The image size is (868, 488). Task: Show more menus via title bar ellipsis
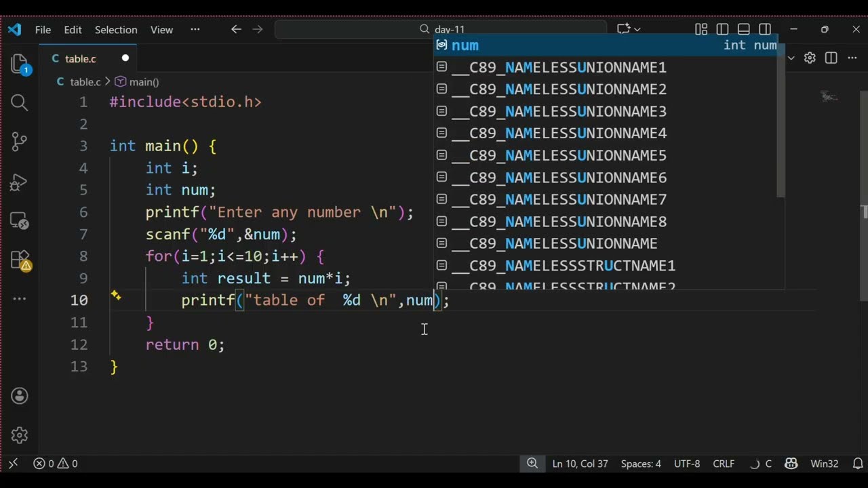tap(195, 30)
